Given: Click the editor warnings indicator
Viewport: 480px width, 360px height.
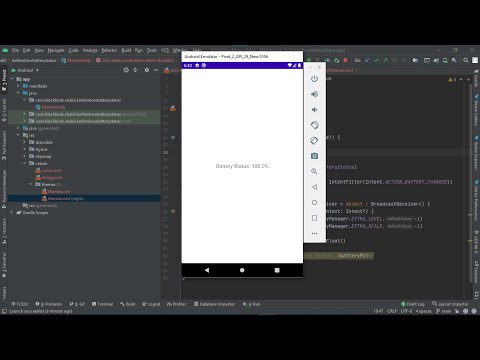Looking at the screenshot, I should point(452,80).
